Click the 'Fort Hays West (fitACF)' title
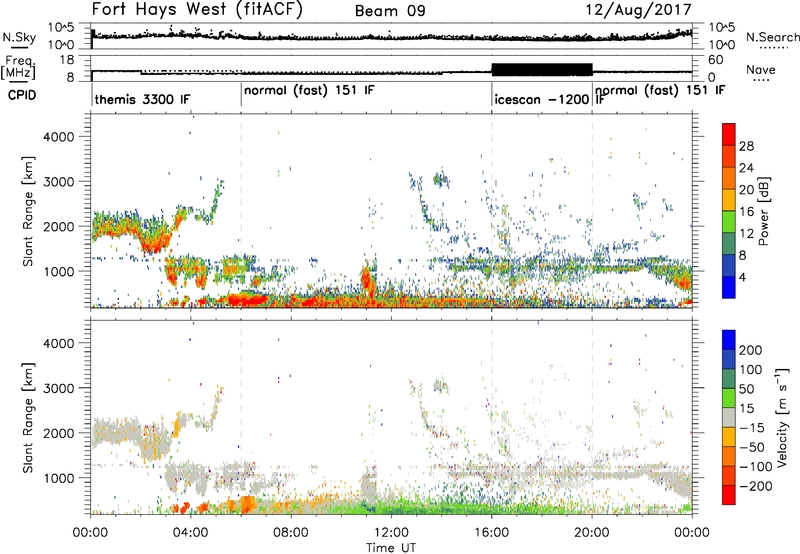The height and width of the screenshot is (554, 800). (x=197, y=10)
